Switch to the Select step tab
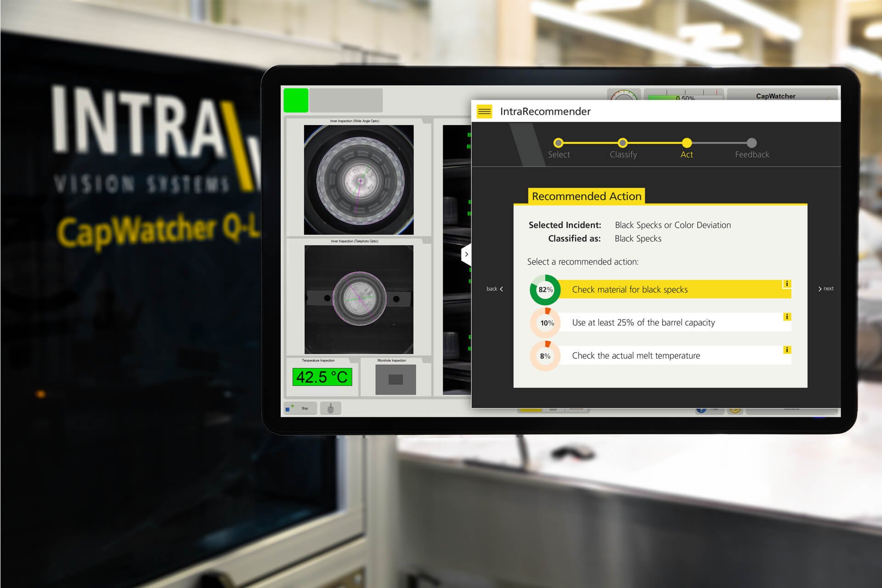Viewport: 882px width, 588px height. tap(559, 143)
